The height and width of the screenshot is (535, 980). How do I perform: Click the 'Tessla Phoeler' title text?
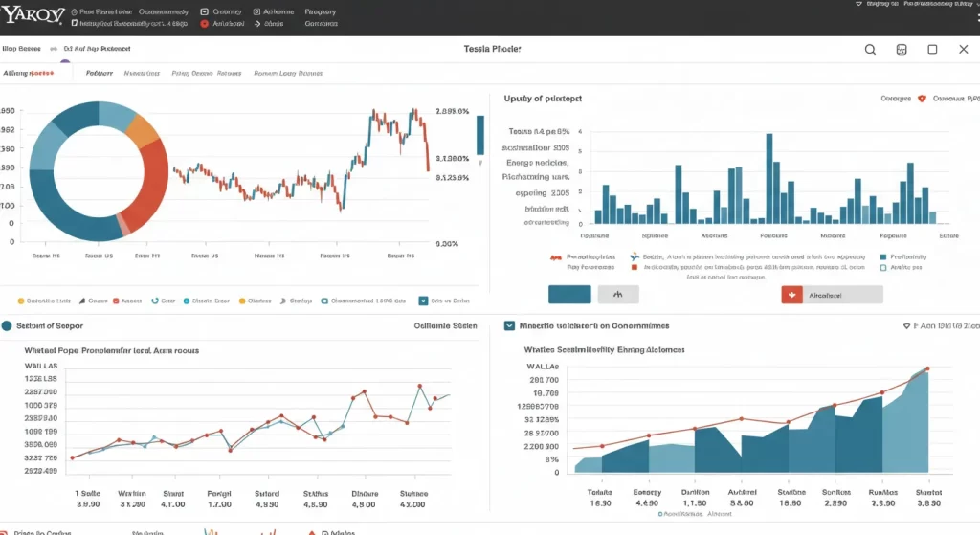click(x=493, y=49)
